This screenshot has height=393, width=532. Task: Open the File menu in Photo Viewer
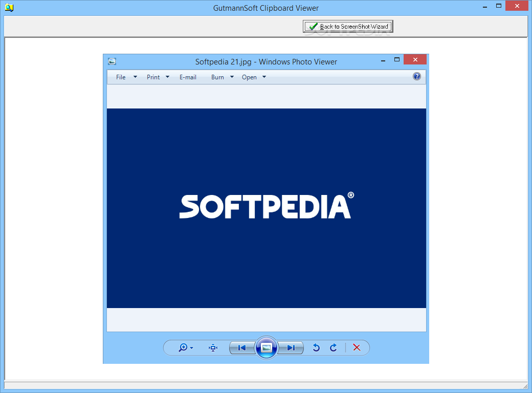point(121,77)
